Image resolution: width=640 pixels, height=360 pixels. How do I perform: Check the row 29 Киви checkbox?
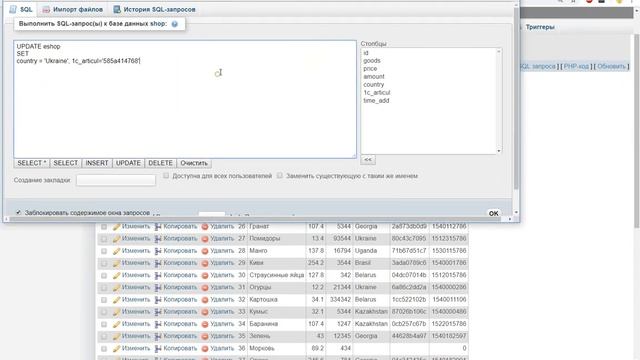(x=104, y=263)
